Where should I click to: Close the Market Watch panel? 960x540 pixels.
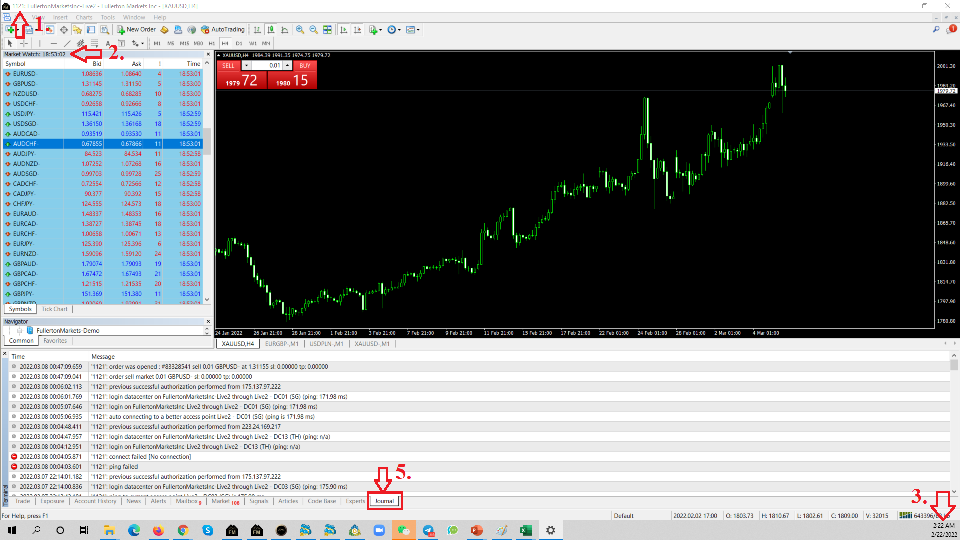(208, 54)
